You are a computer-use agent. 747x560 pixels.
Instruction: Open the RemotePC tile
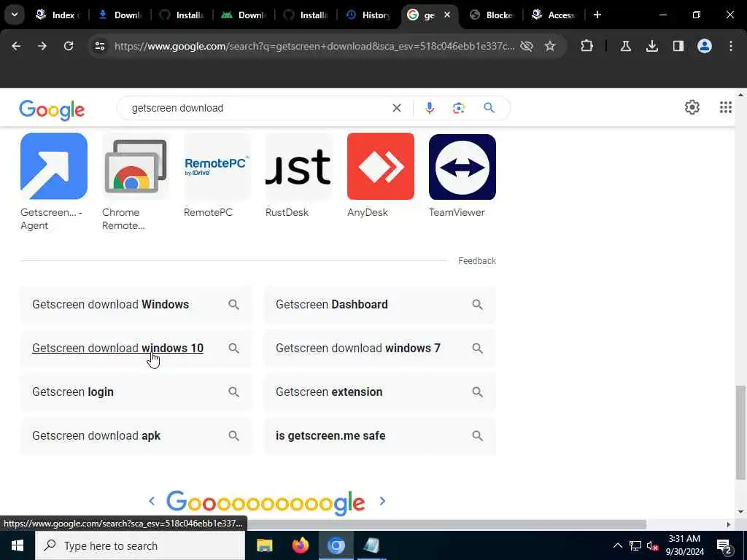click(x=217, y=176)
